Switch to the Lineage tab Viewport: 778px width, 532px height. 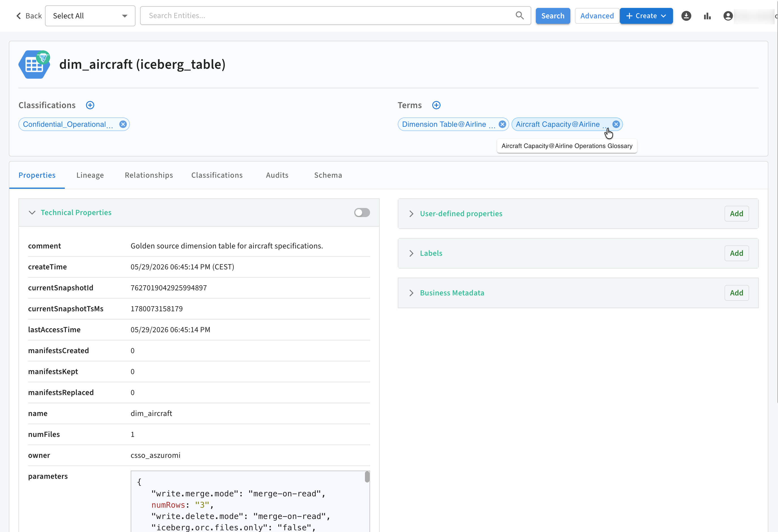point(90,175)
